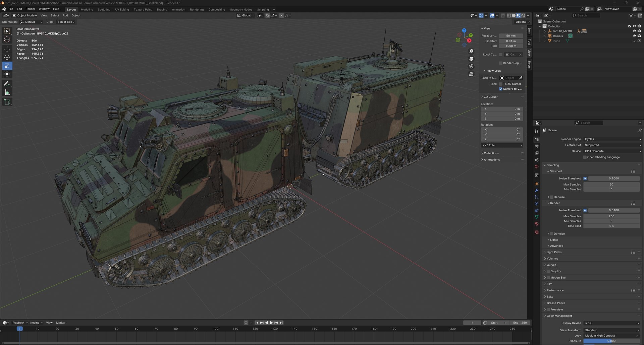Open the Item sidebar tab
The image size is (644, 345).
tap(529, 31)
